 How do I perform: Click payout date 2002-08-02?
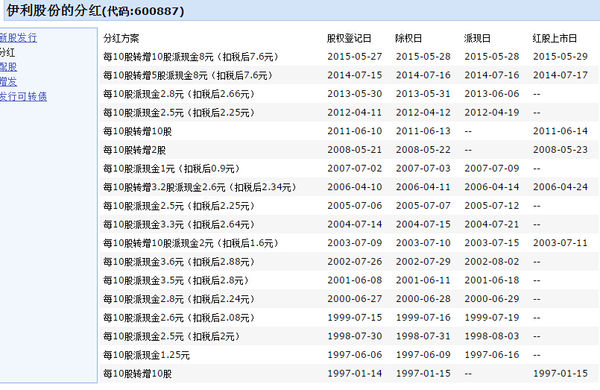[x=492, y=262]
